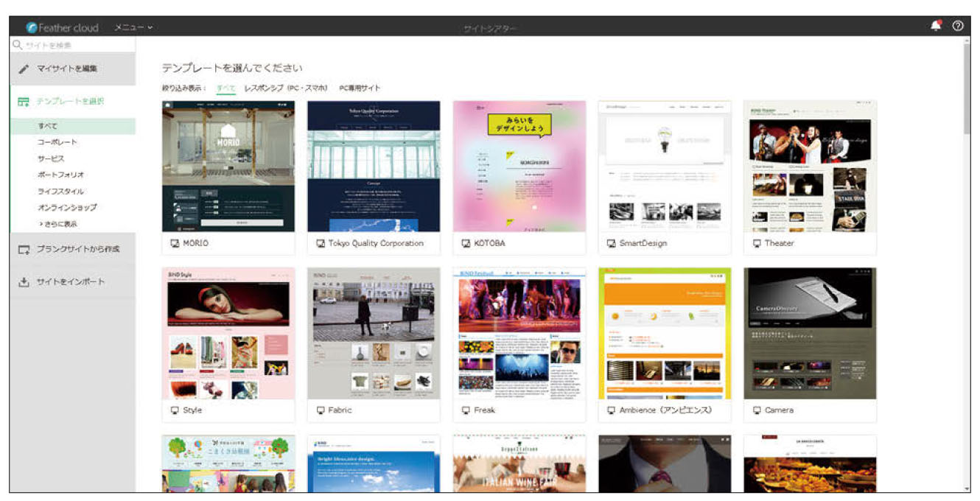Filter templates by すべて in 絞り込み表示
The image size is (980, 501).
(x=225, y=88)
